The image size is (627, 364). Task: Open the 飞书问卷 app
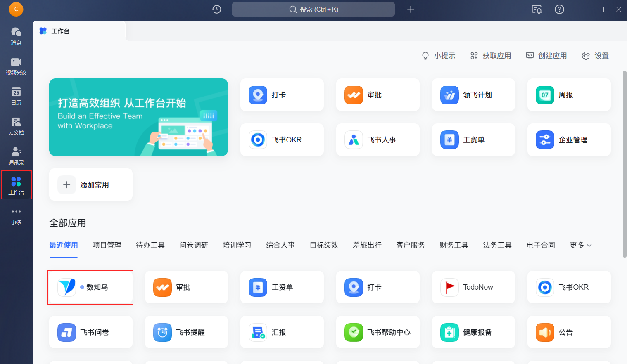[91, 332]
